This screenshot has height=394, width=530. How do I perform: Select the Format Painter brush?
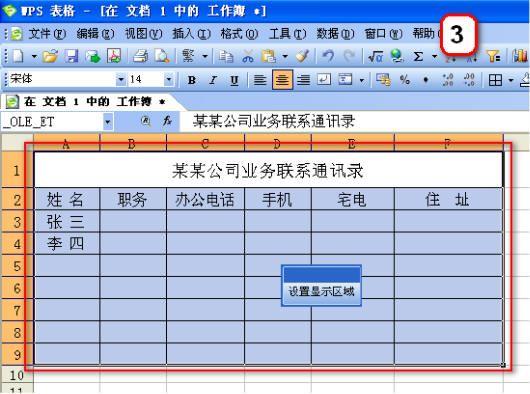302,56
